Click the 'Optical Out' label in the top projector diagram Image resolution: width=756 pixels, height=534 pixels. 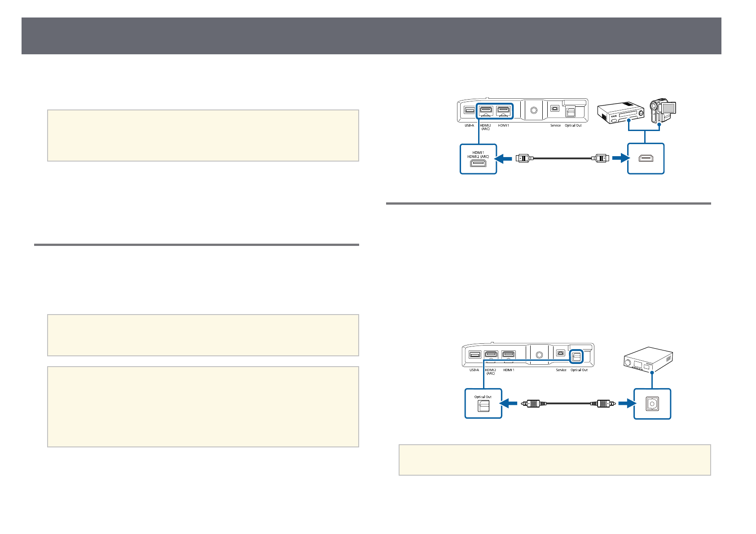(573, 126)
